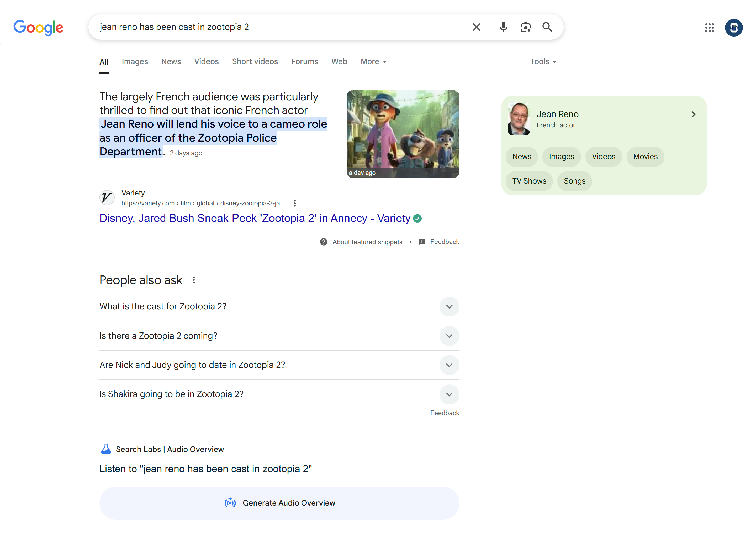Open the Variety Zootopia 2 article link
Viewport: 756px width, 546px height.
[x=255, y=219]
